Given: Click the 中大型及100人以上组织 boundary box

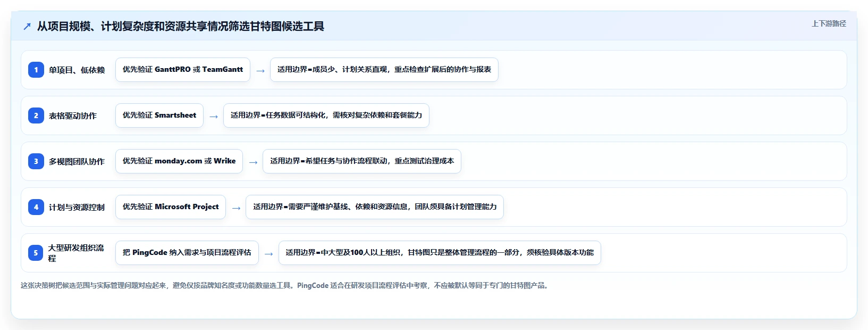Looking at the screenshot, I should [440, 253].
